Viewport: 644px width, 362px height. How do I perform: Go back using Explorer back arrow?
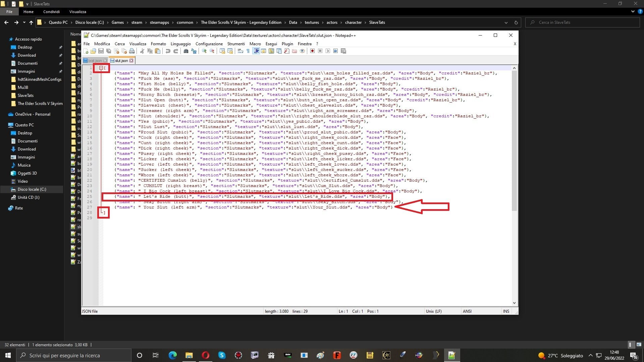pos(6,22)
